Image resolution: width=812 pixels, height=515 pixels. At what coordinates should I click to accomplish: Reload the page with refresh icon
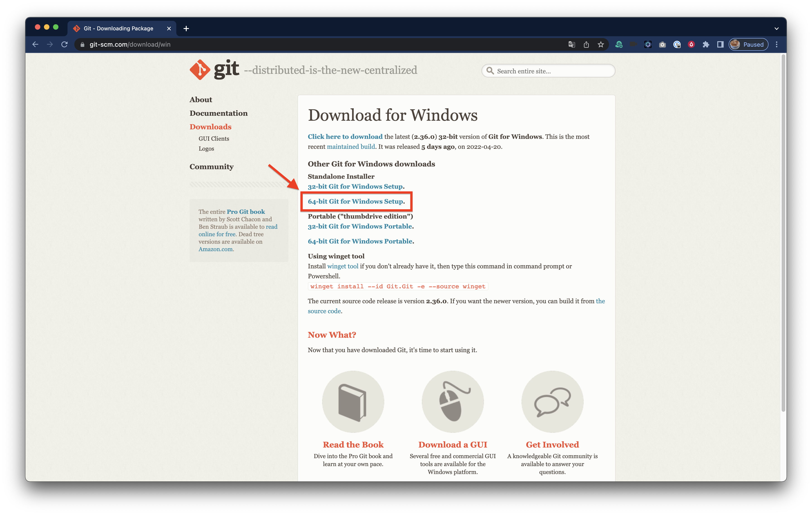pyautogui.click(x=64, y=44)
